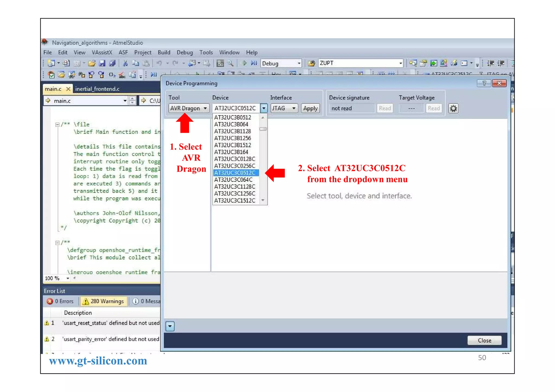Open the main.c scope dropdown
The height and width of the screenshot is (392, 555).
pyautogui.click(x=125, y=101)
